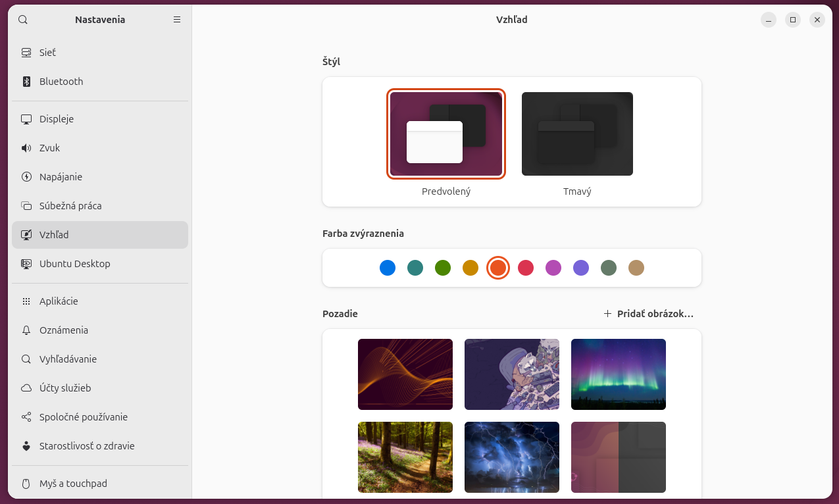Select the Predvolený light style
The width and height of the screenshot is (839, 504).
446,134
